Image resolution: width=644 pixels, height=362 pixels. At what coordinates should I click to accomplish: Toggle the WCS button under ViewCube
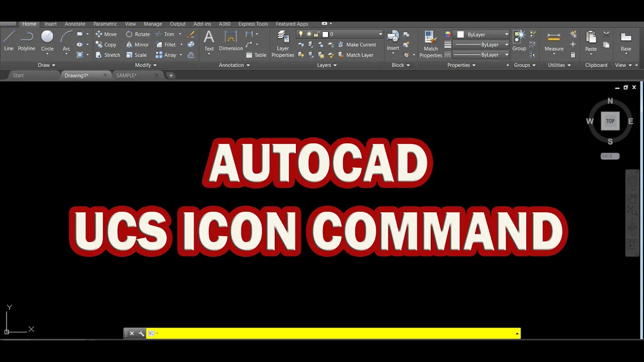[x=610, y=156]
